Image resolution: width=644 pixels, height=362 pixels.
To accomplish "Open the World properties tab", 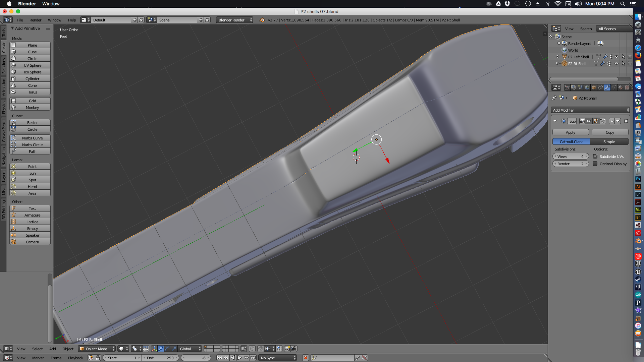I will pyautogui.click(x=587, y=87).
